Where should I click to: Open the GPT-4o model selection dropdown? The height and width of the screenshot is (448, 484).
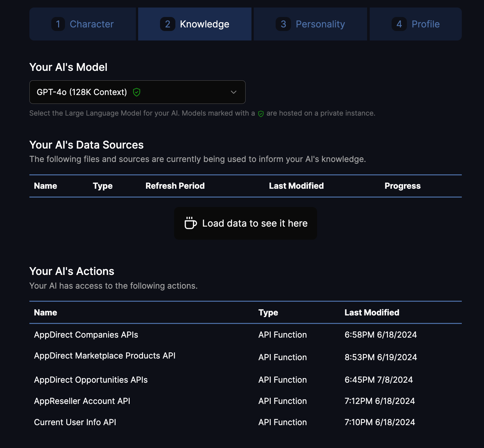point(137,92)
